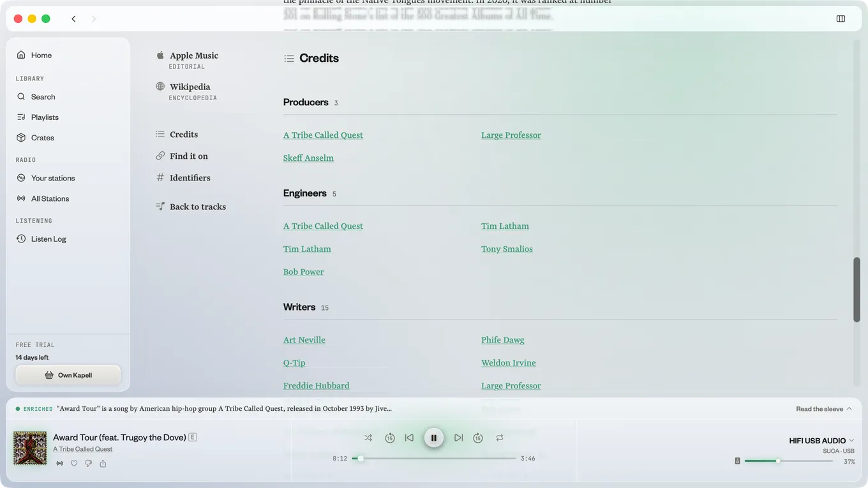Start radio from this song

[59, 464]
